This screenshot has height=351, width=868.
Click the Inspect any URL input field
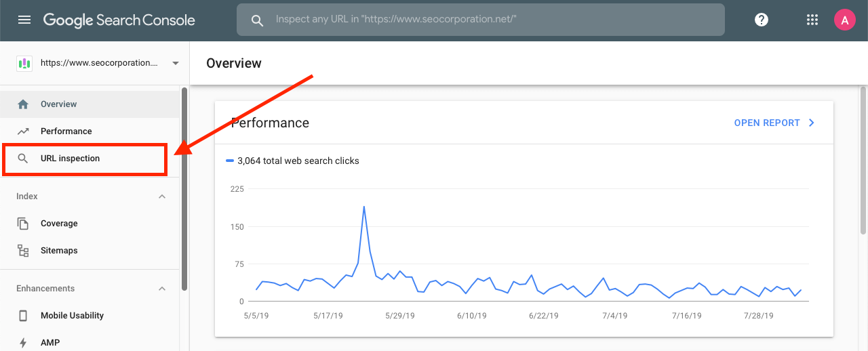[480, 20]
